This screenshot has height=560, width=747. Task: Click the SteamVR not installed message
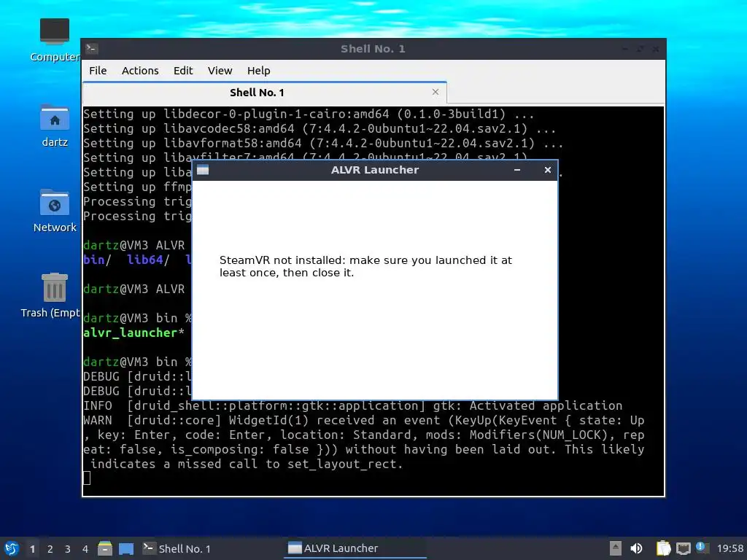365,266
